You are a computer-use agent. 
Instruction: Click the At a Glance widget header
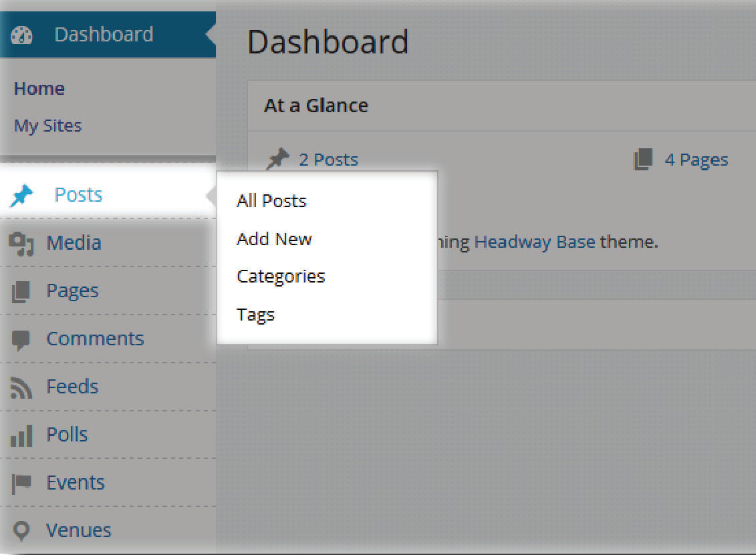point(316,106)
